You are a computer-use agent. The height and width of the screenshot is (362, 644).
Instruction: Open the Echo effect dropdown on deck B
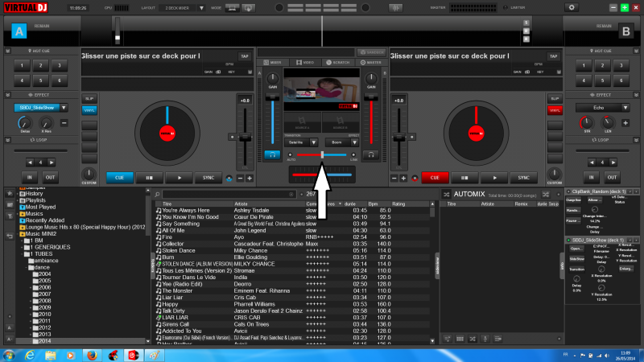(x=626, y=107)
